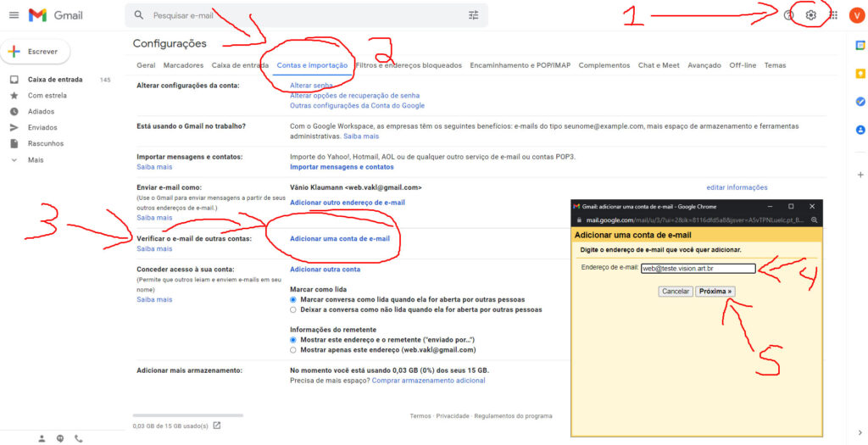Click the Gmail logo
The image size is (868, 445).
(x=56, y=15)
